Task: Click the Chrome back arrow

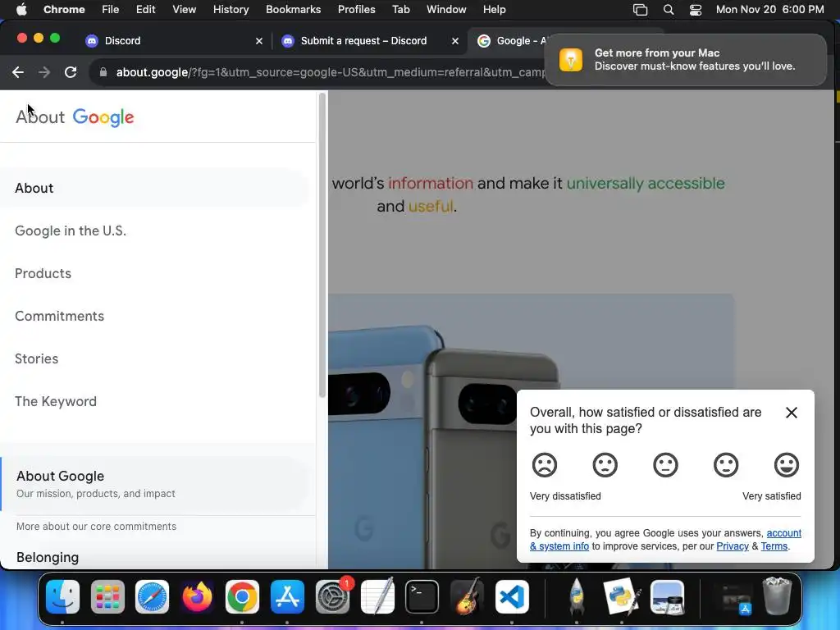Action: tap(18, 72)
